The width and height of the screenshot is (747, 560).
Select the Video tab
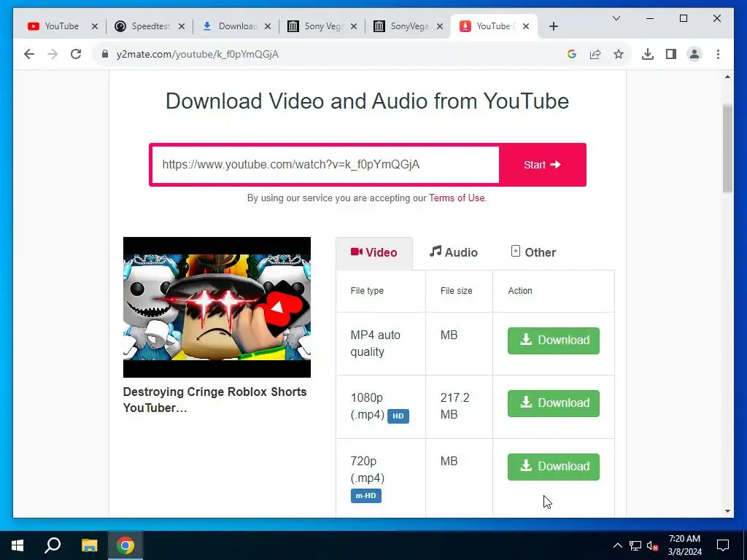tap(374, 253)
